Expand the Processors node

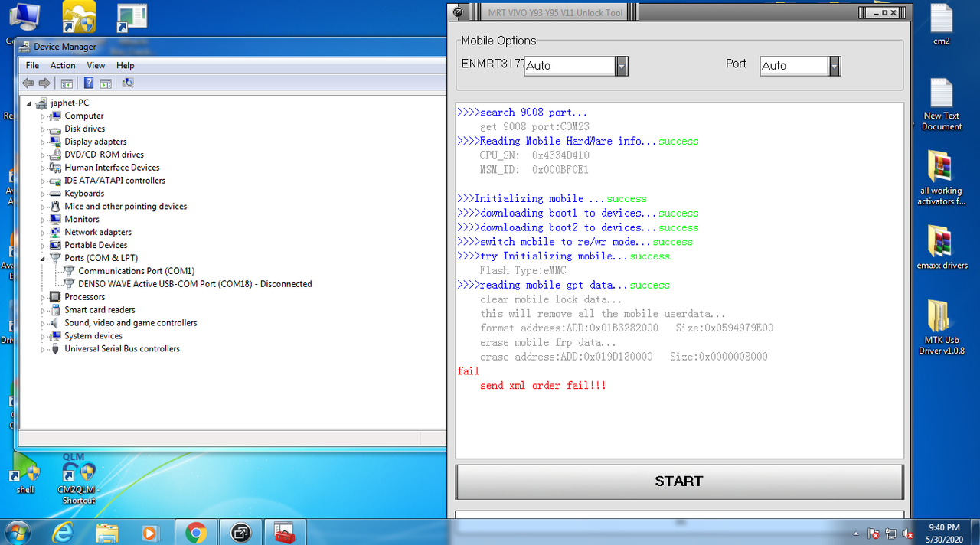click(43, 297)
